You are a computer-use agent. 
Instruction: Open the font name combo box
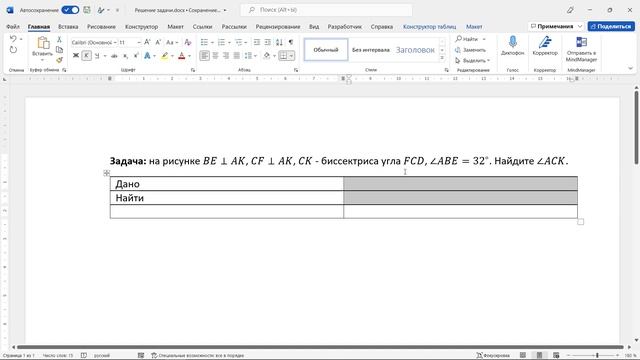point(94,42)
